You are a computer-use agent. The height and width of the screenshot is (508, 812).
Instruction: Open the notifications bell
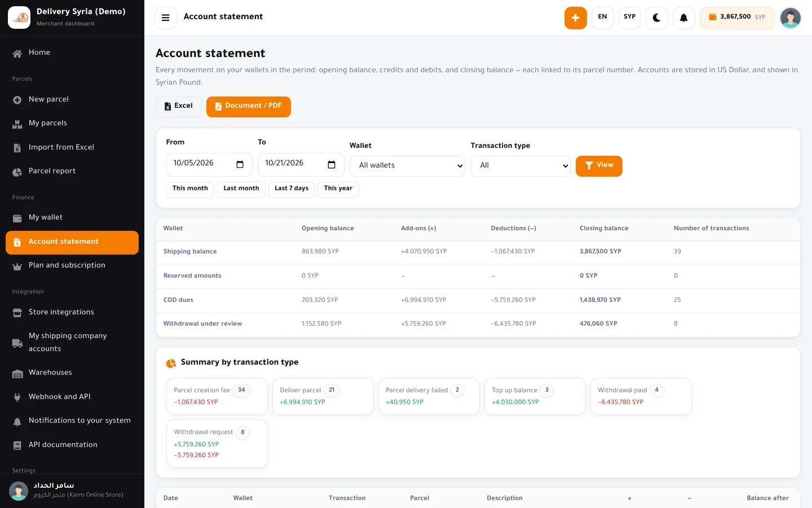pyautogui.click(x=683, y=17)
